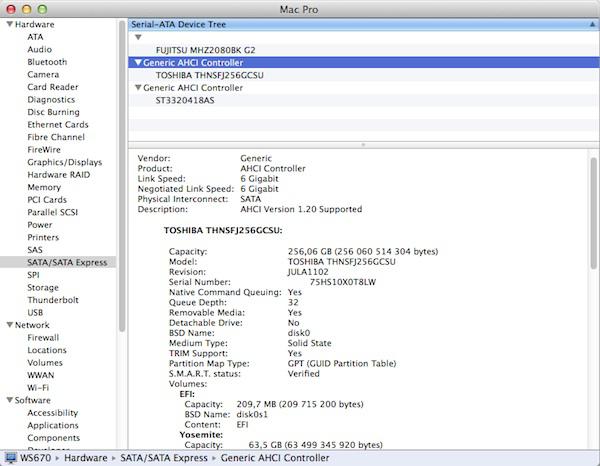Select Wi-Fi under Network
The width and height of the screenshot is (600, 466).
[38, 387]
